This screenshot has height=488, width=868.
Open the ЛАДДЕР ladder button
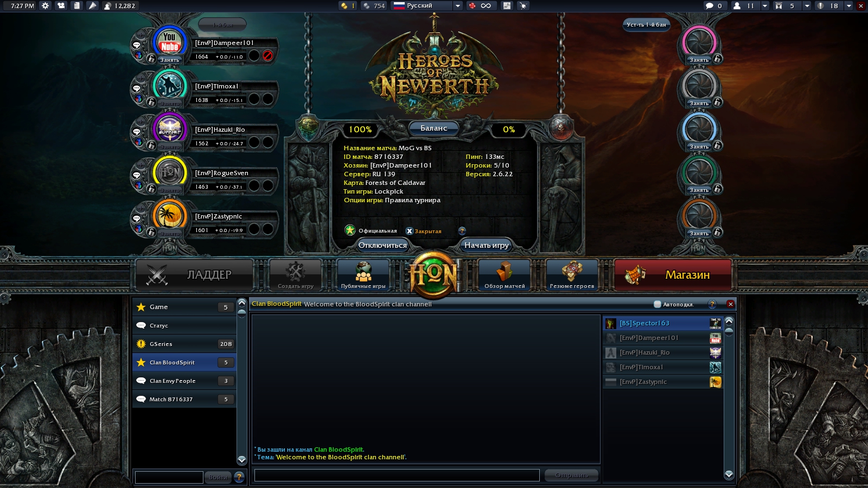195,275
